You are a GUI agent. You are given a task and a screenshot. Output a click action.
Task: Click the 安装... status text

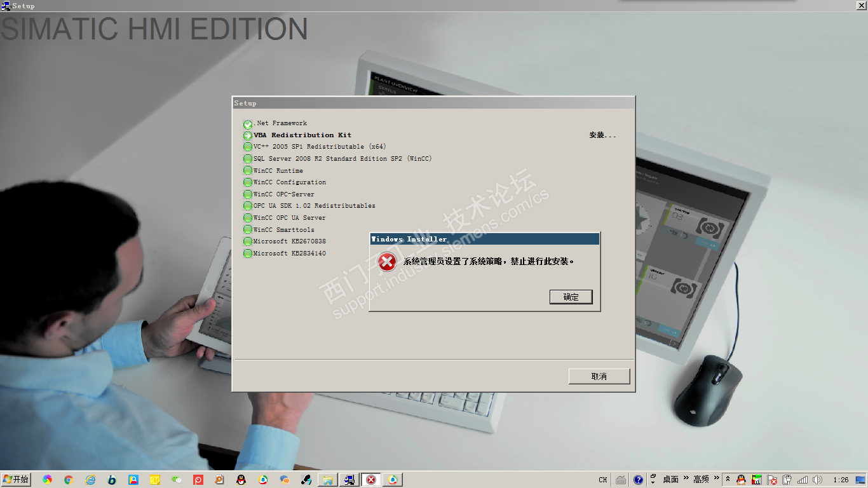click(x=602, y=135)
